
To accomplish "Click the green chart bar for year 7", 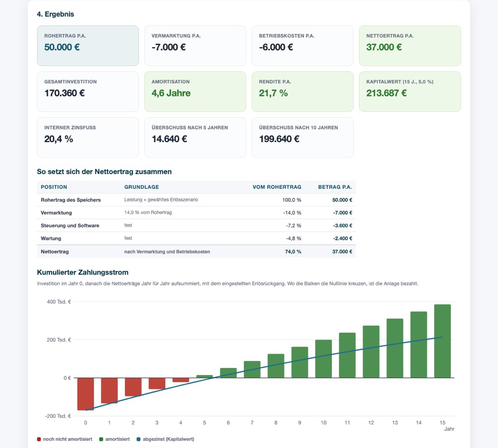I will [x=252, y=370].
